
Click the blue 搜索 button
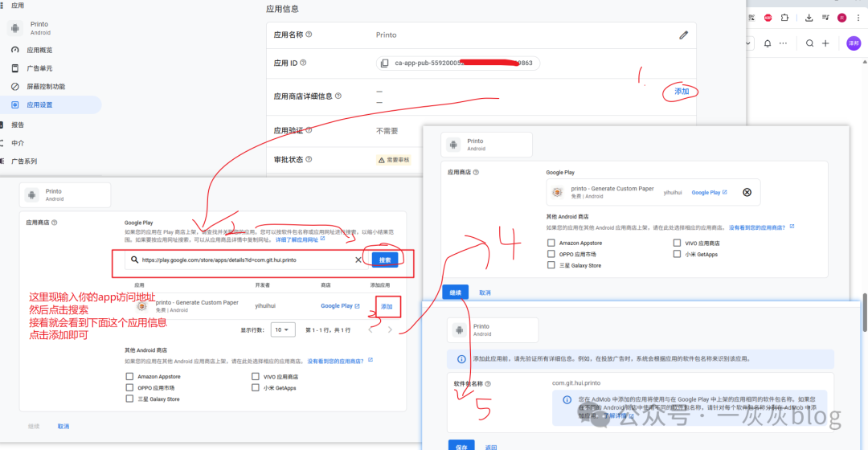tap(385, 260)
